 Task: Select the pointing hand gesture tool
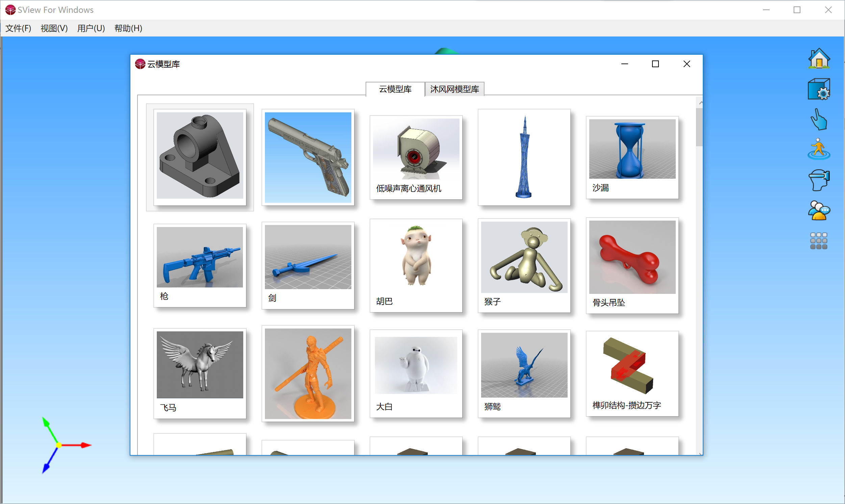819,120
